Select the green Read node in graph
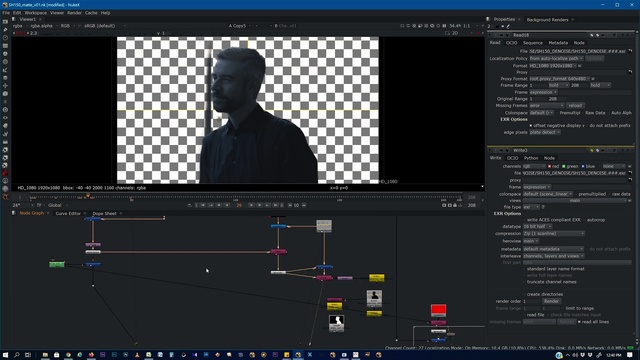The width and height of the screenshot is (640, 360). [57, 264]
